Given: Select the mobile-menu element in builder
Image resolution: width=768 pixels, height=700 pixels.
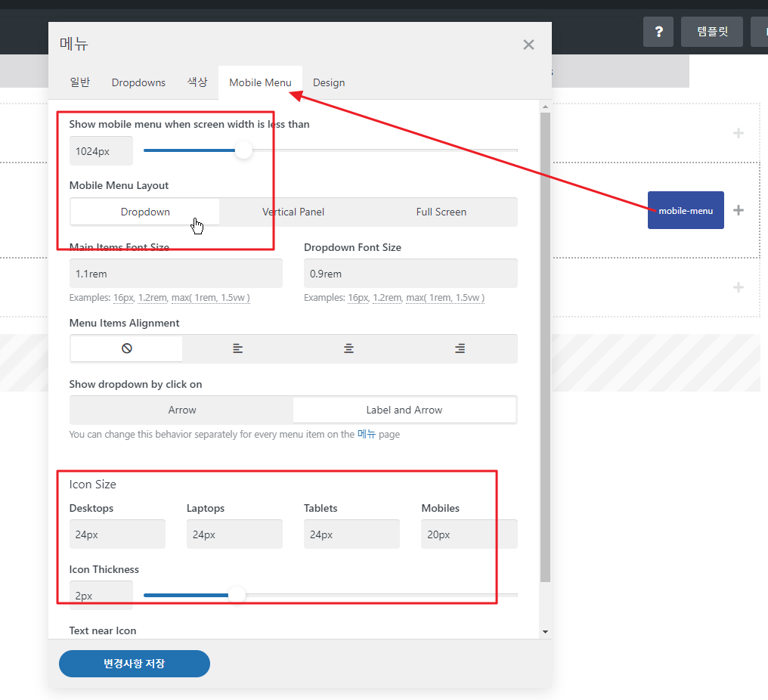Looking at the screenshot, I should point(686,210).
